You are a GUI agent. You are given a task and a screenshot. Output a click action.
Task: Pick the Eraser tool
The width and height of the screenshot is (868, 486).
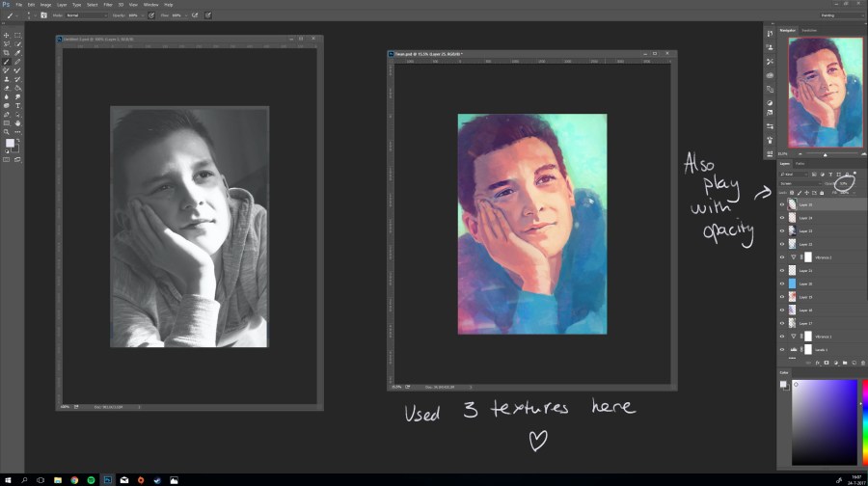[7, 88]
